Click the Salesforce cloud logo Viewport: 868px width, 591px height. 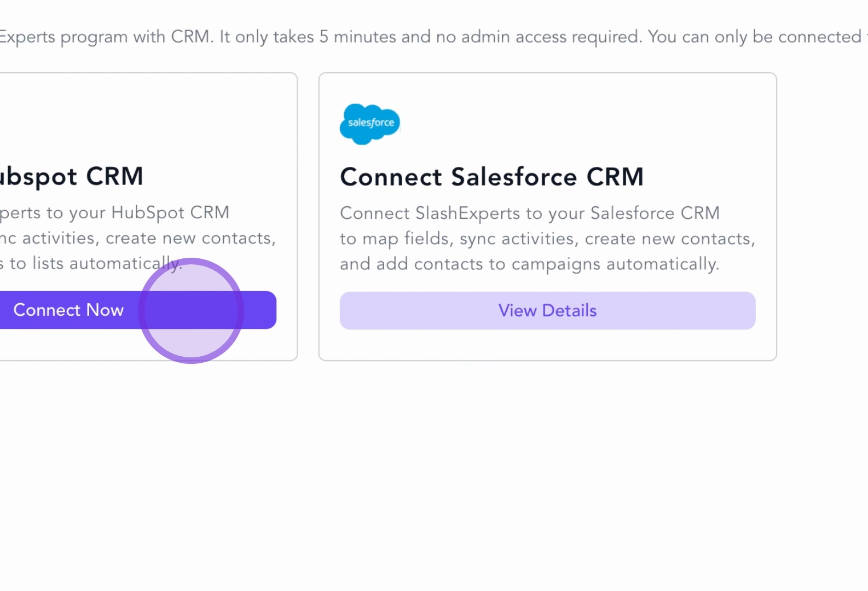[x=370, y=124]
